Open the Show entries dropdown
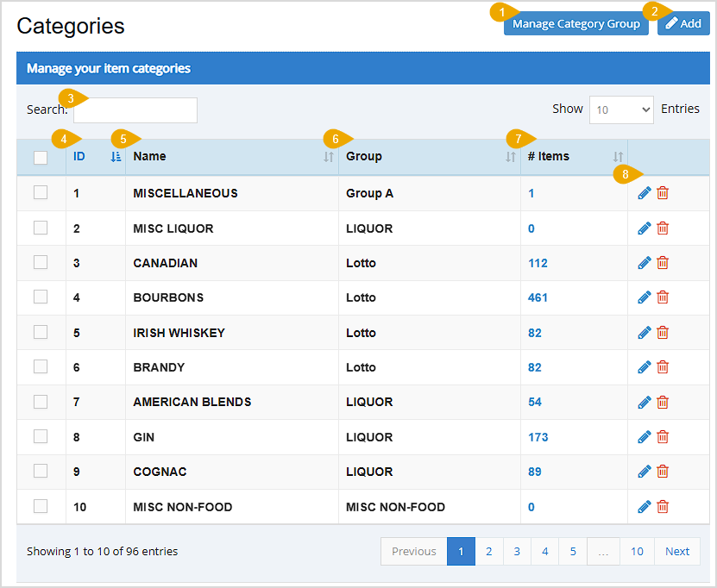Screen dimensions: 717x588 pos(621,109)
